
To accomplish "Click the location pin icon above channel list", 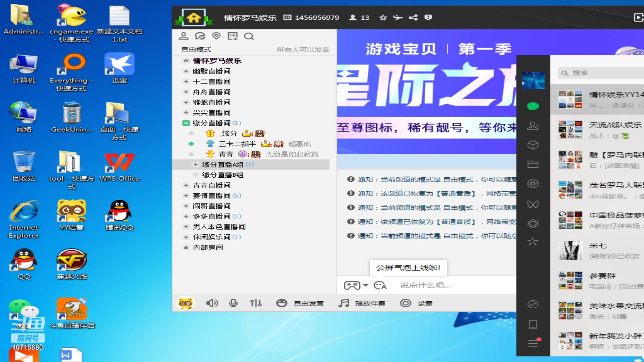I will 216,36.
